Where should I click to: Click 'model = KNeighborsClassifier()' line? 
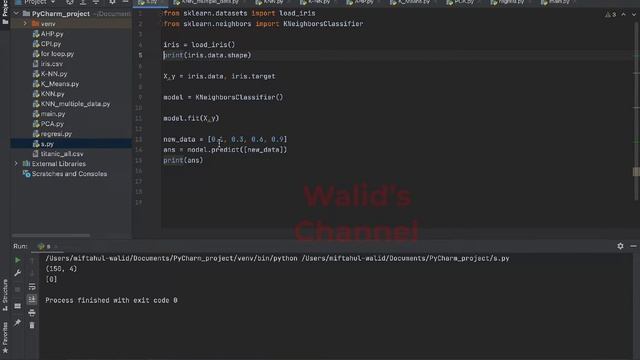coord(223,97)
